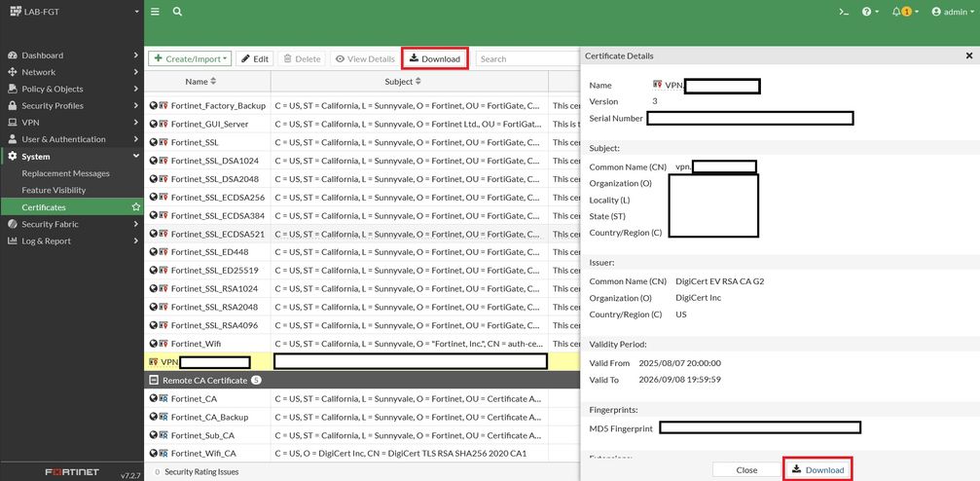Open the notifications bell
Viewport: 980px width, 481px height.
pyautogui.click(x=904, y=12)
